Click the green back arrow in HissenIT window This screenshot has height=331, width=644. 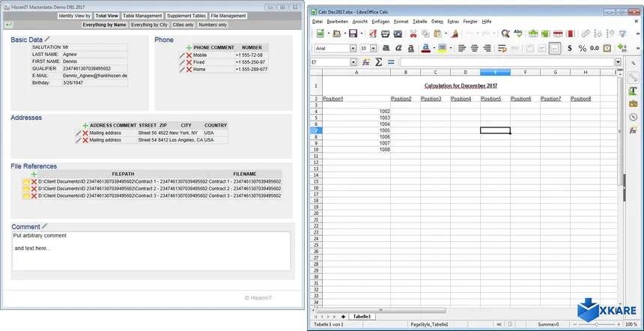9,25
